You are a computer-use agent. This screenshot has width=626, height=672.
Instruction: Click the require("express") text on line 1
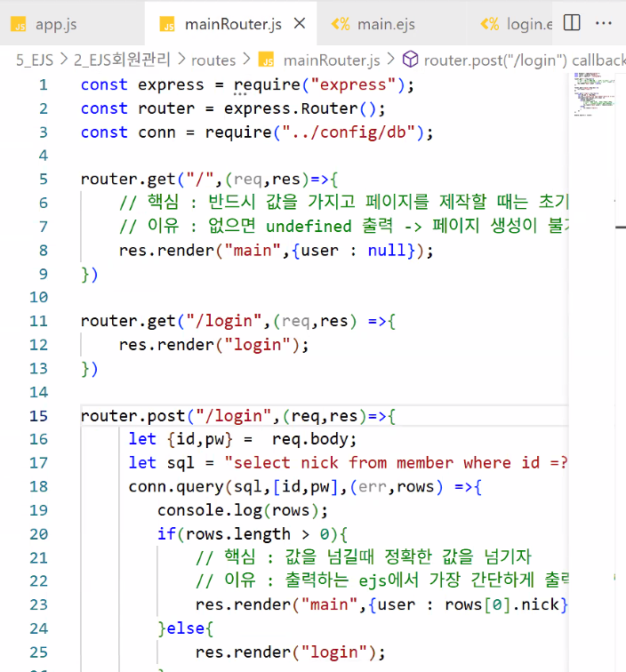click(x=319, y=84)
